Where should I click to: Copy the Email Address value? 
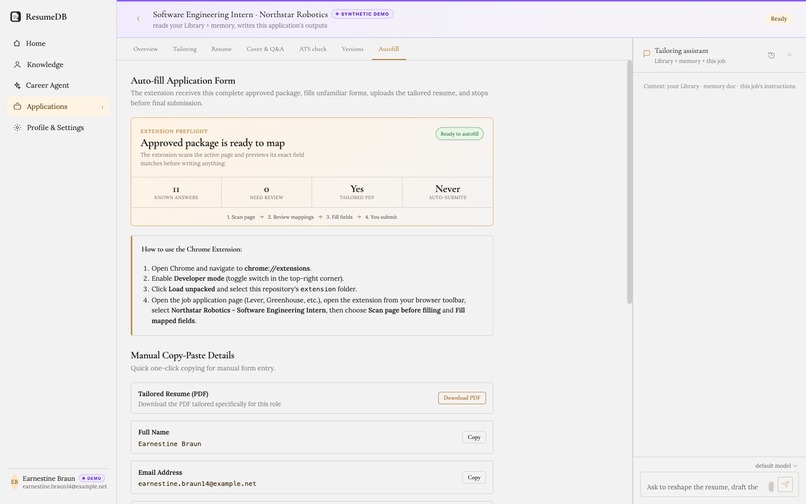pos(473,477)
